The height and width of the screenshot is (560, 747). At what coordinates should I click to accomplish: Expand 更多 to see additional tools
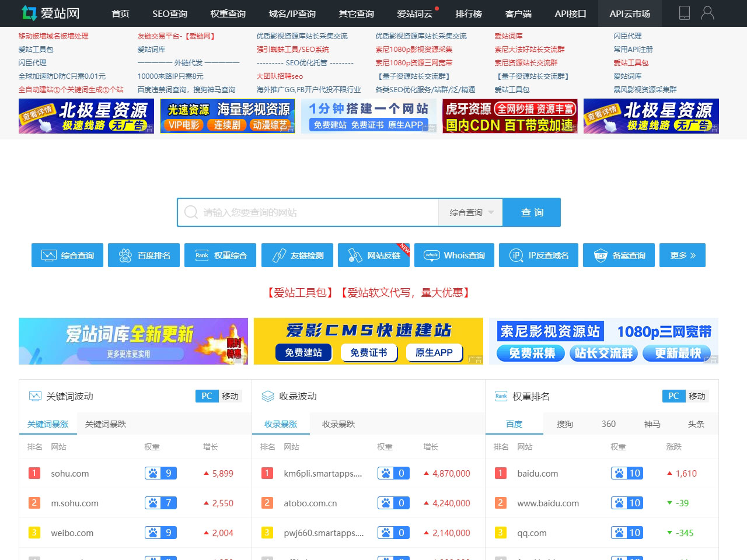682,255
